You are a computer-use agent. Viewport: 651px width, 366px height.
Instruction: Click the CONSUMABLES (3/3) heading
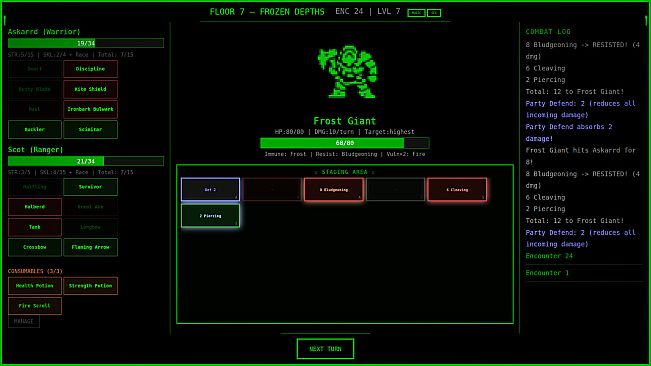(x=35, y=271)
